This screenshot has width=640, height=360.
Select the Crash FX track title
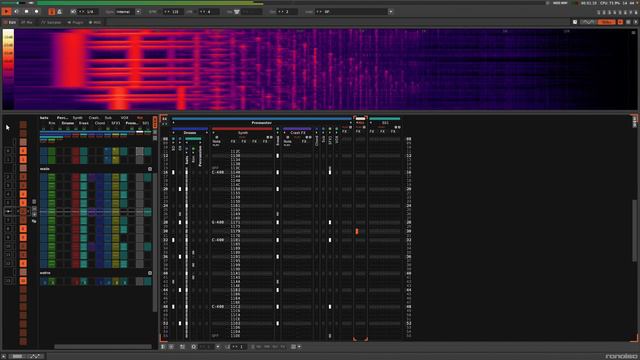click(298, 133)
